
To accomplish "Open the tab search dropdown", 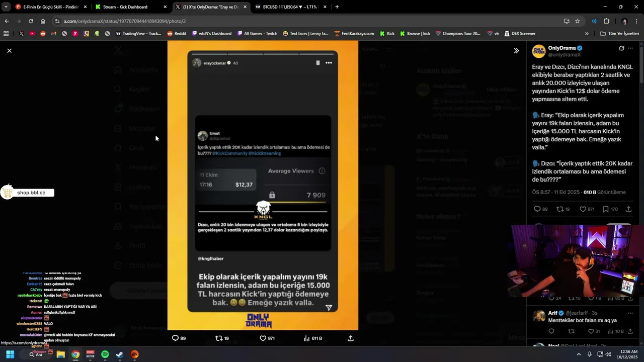I will coord(6,7).
